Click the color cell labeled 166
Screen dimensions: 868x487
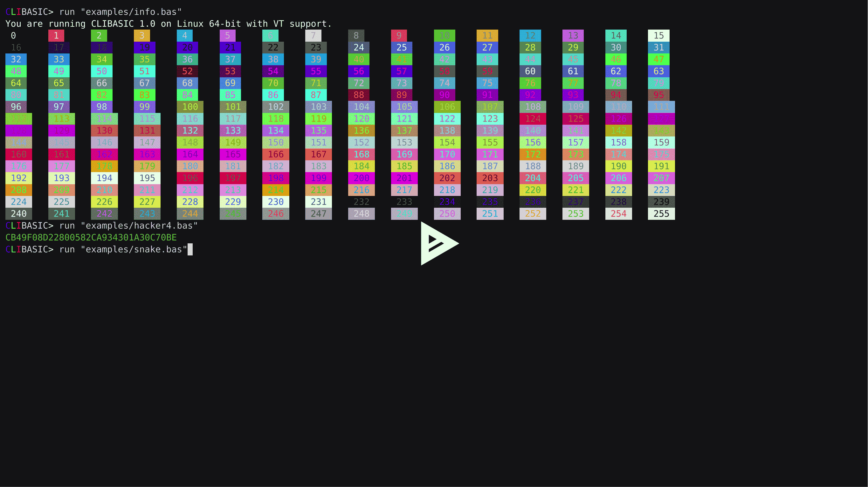pos(276,154)
